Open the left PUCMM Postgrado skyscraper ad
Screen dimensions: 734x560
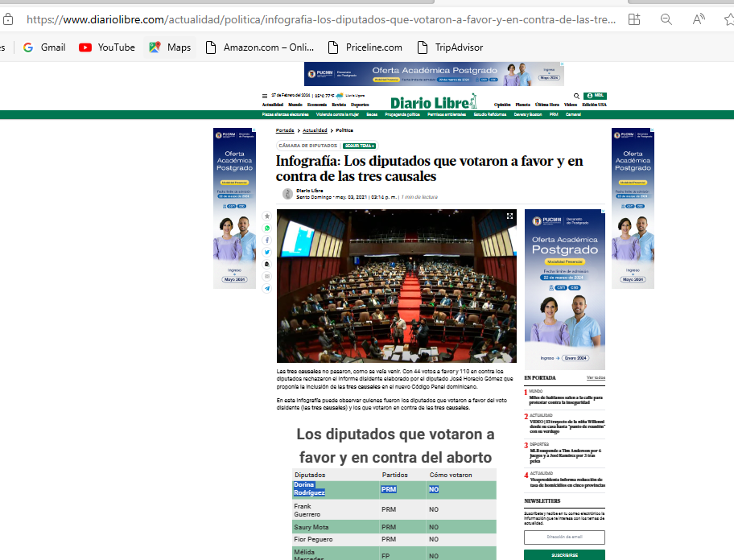(234, 208)
